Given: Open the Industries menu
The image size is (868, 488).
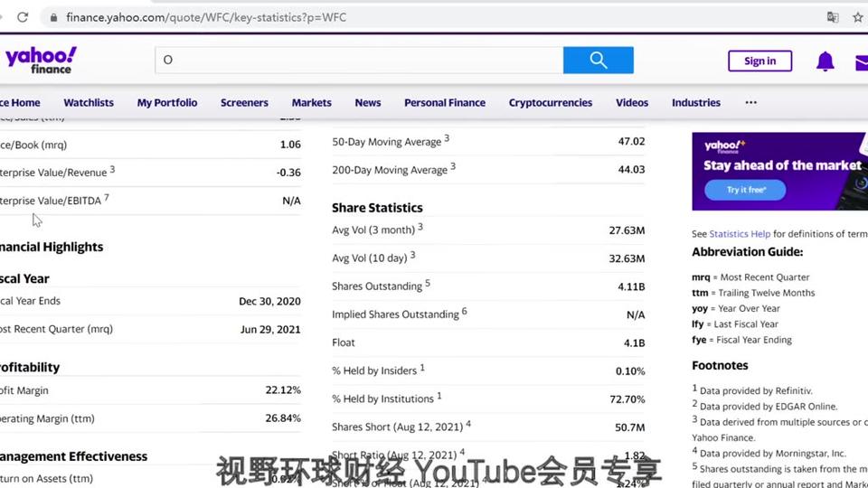Looking at the screenshot, I should (696, 102).
